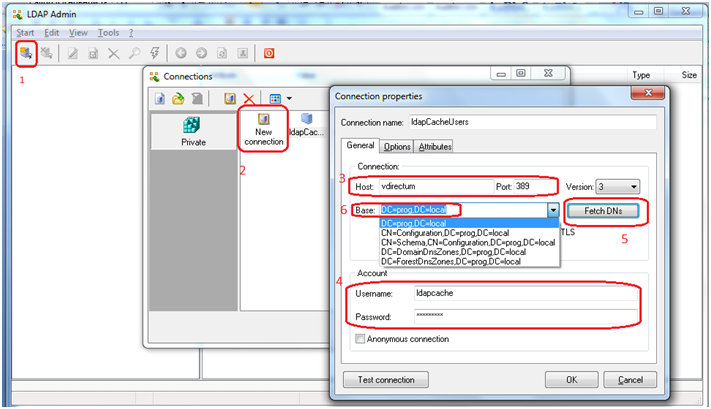711x409 pixels.
Task: Click the lightning bolt toolbar icon
Action: coord(155,53)
